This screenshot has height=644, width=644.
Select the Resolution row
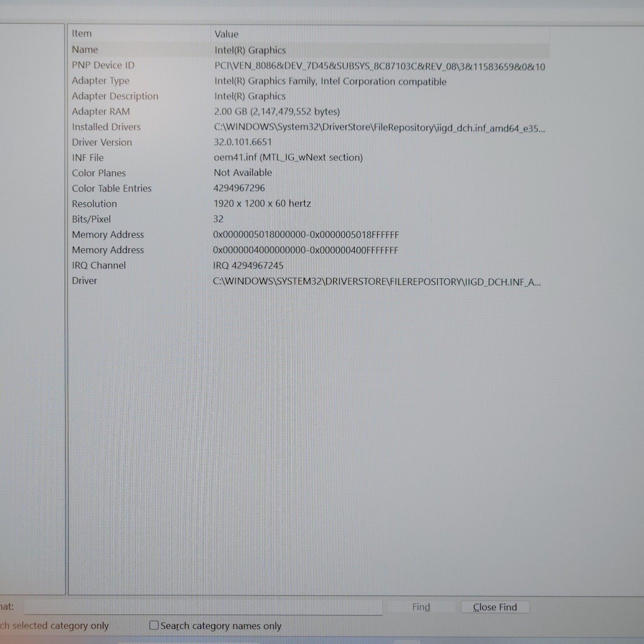(x=94, y=204)
